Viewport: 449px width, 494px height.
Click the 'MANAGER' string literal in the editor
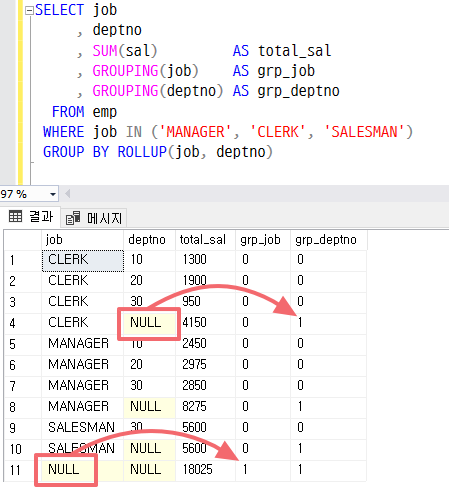tap(195, 132)
